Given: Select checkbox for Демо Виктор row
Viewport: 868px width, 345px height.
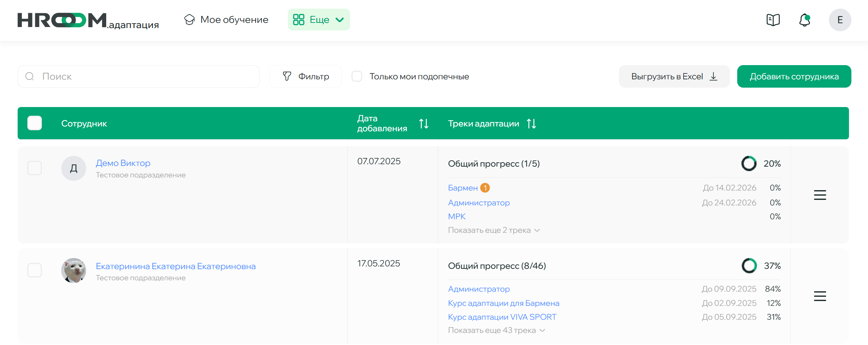Looking at the screenshot, I should pos(35,168).
